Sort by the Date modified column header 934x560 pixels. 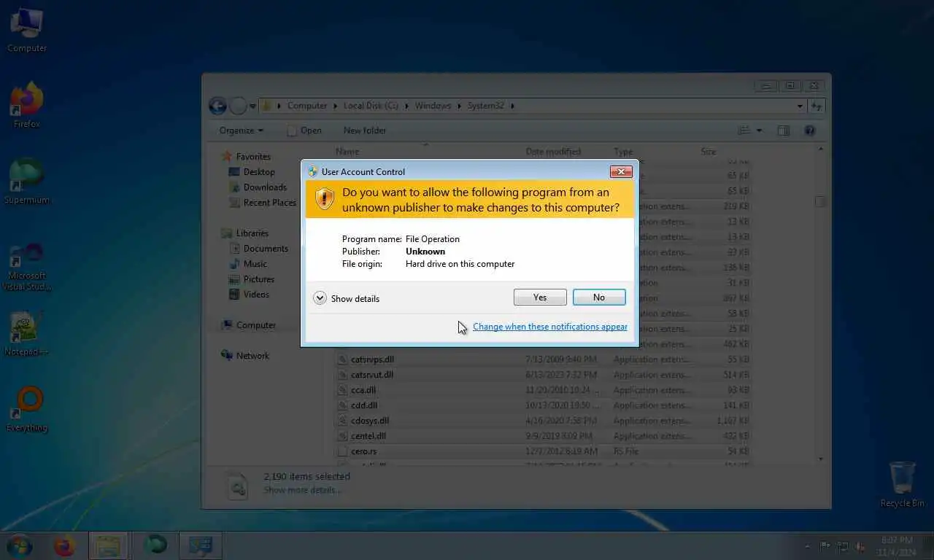(x=553, y=152)
